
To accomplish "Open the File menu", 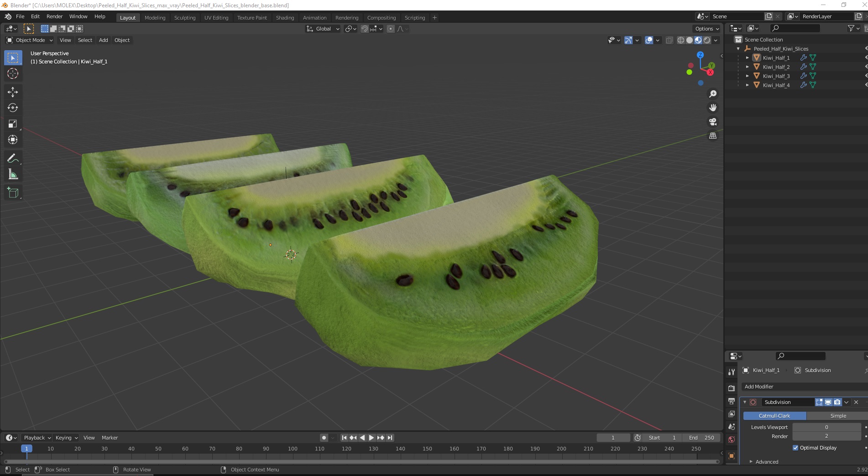I will tap(20, 16).
